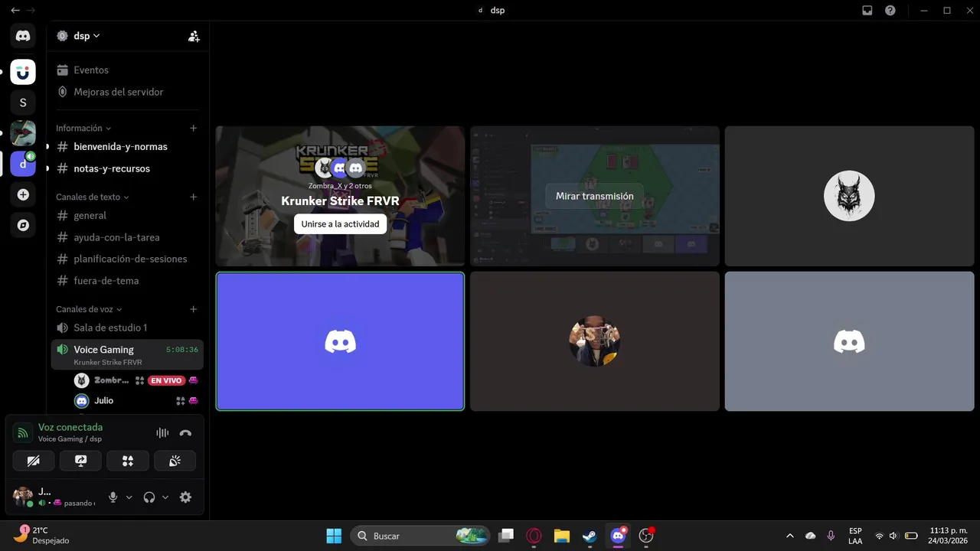The width and height of the screenshot is (980, 551).
Task: Select the Zombr... user in voice channel
Action: click(111, 380)
